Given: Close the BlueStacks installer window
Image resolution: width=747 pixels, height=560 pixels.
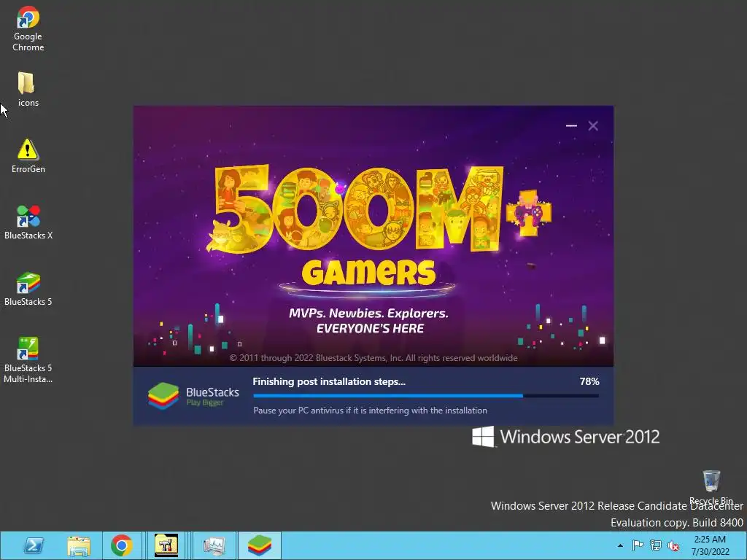Looking at the screenshot, I should coord(593,125).
